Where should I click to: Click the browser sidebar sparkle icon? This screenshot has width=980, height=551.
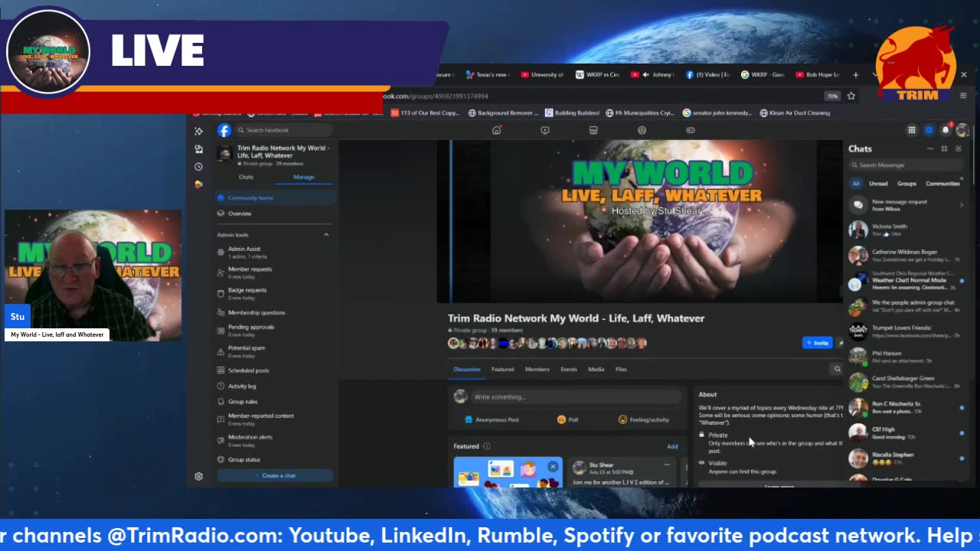pos(198,132)
